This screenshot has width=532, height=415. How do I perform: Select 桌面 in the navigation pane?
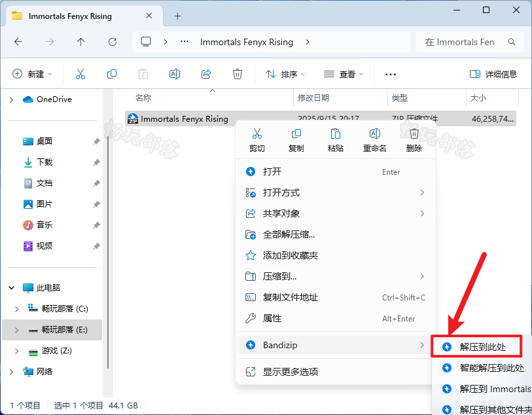tap(44, 141)
